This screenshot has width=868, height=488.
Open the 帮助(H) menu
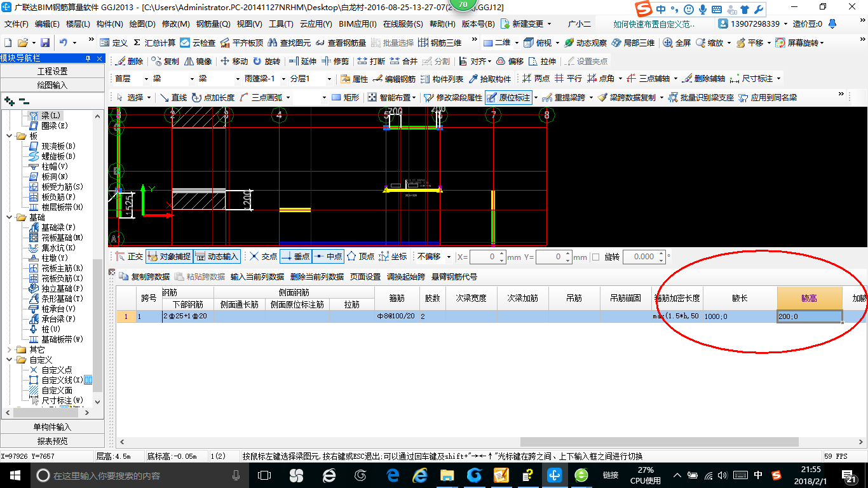pyautogui.click(x=442, y=24)
